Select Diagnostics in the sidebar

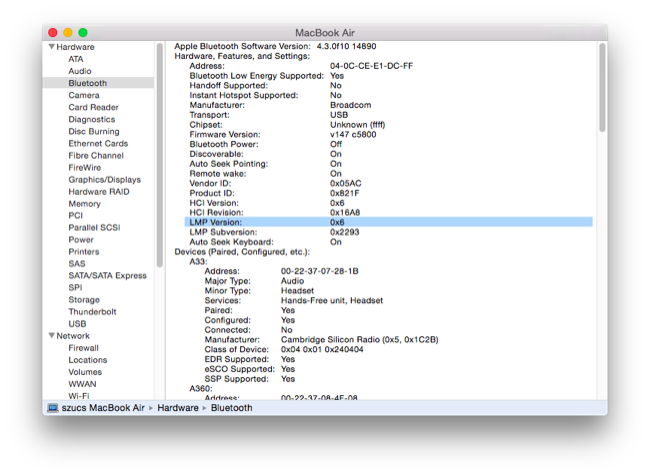(92, 119)
